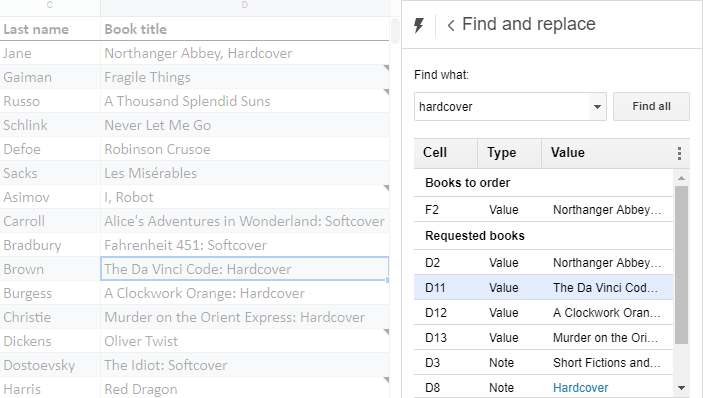Select the Robinson Crusoe cell
The image size is (703, 398).
pos(245,149)
